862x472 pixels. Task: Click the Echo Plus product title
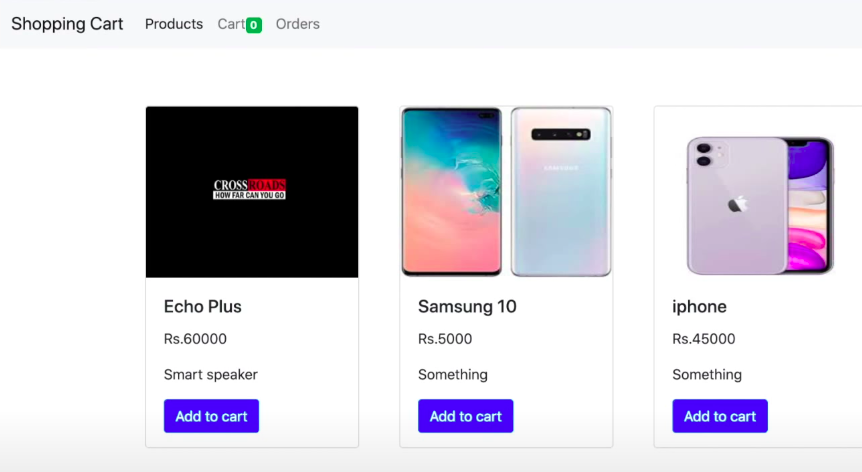click(203, 306)
